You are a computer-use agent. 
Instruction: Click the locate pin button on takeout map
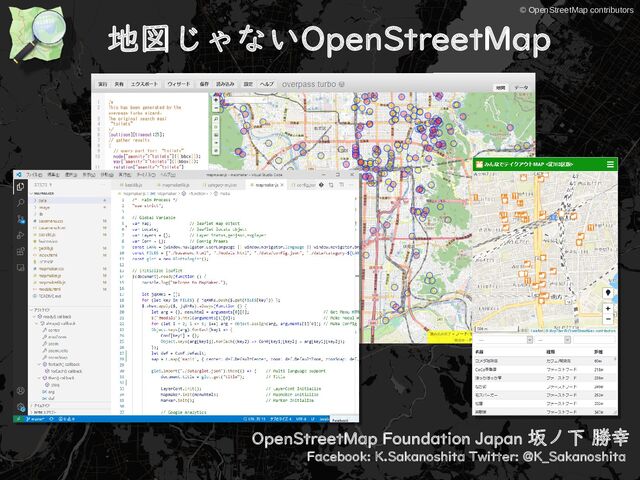[608, 293]
